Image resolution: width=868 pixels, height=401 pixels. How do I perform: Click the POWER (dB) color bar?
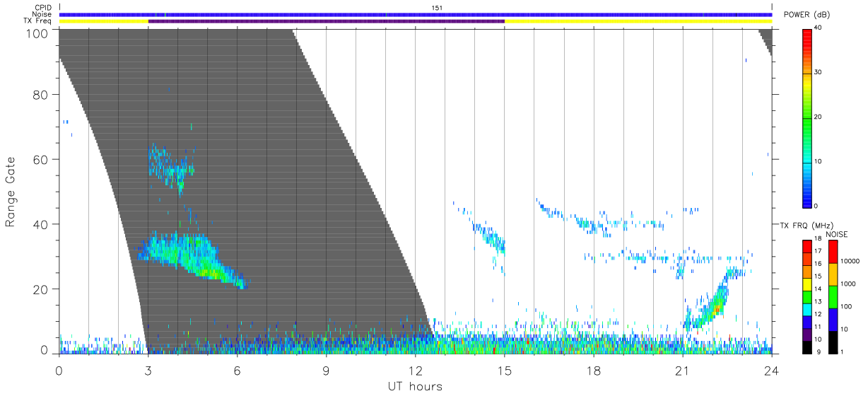pyautogui.click(x=807, y=117)
